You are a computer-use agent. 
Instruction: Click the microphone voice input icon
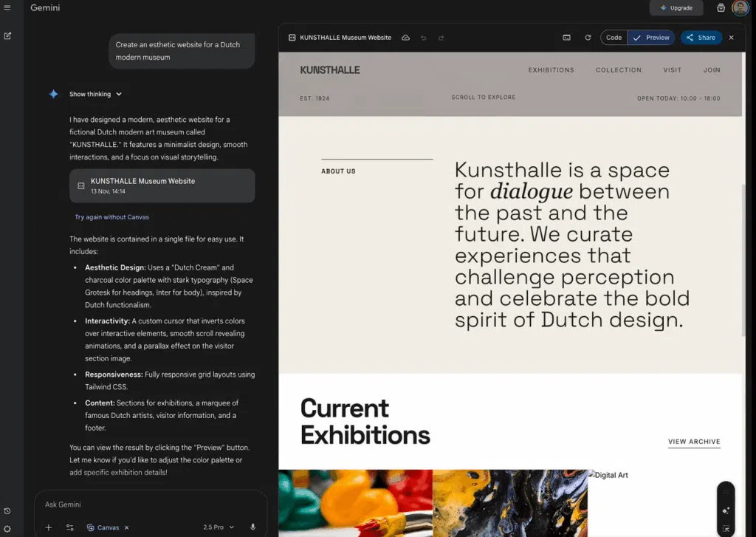coord(252,527)
